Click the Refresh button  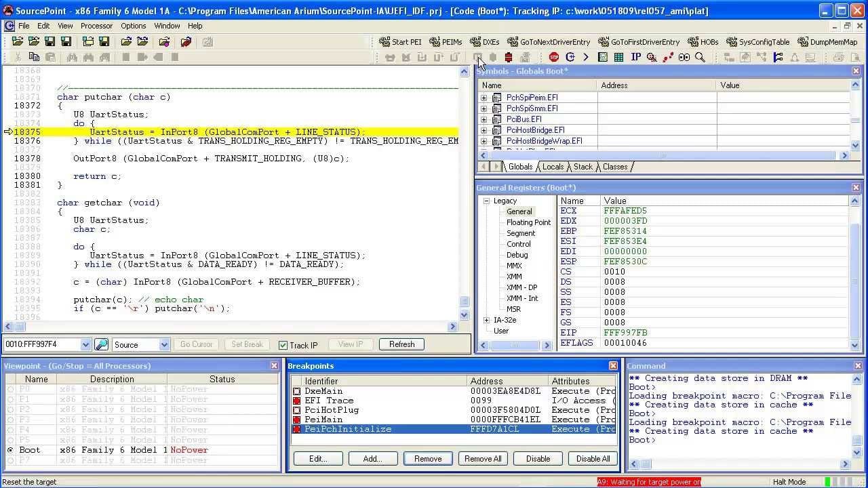tap(401, 344)
